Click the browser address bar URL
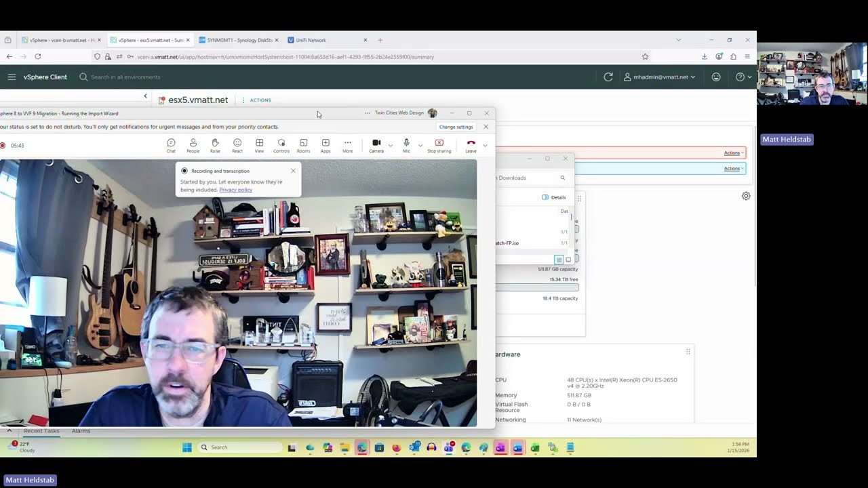 pos(285,57)
